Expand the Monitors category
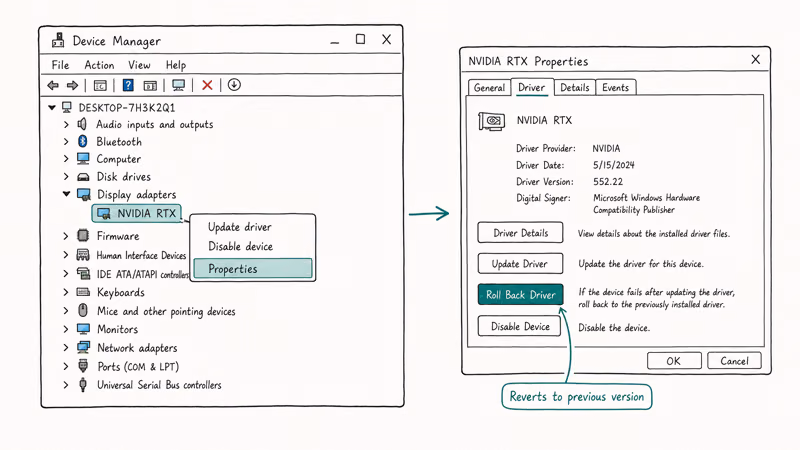Screen dimensions: 800x450 (x=66, y=329)
